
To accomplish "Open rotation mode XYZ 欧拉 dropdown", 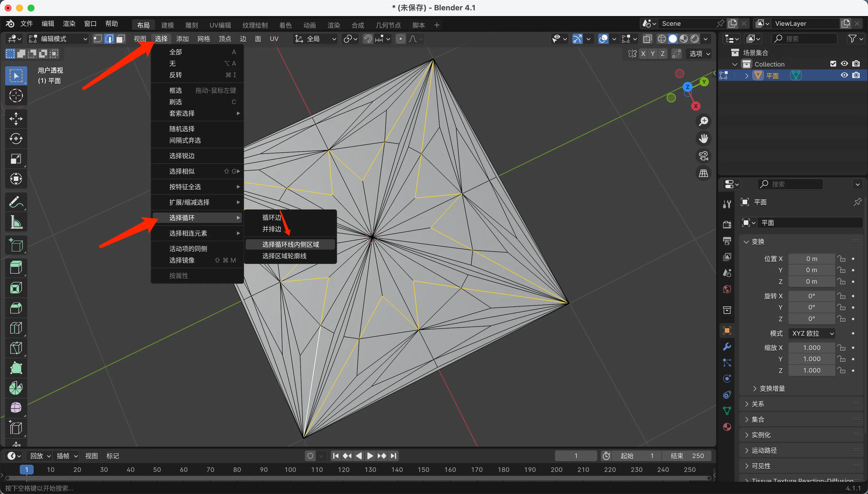I will (x=812, y=333).
